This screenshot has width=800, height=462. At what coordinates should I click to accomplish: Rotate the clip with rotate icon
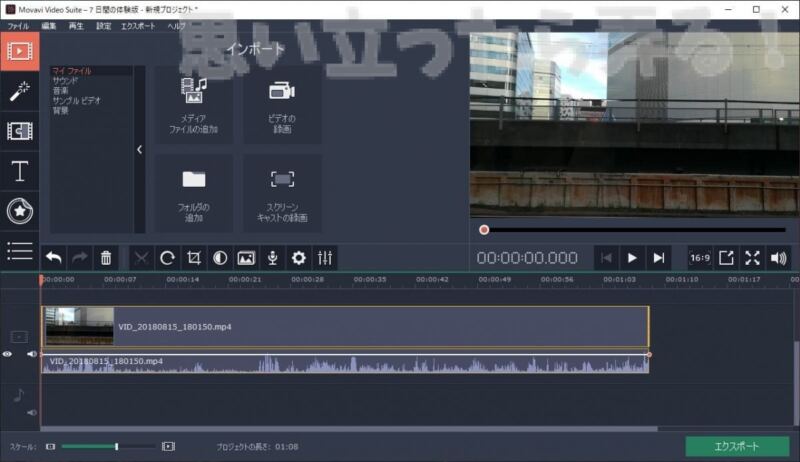coord(167,258)
